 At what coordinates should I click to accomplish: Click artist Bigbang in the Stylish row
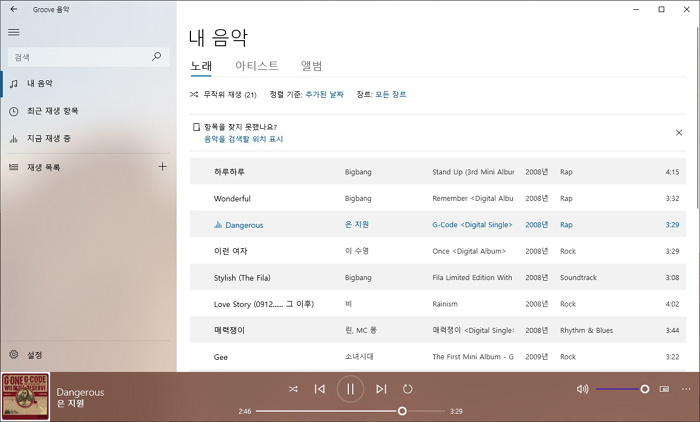pyautogui.click(x=358, y=277)
